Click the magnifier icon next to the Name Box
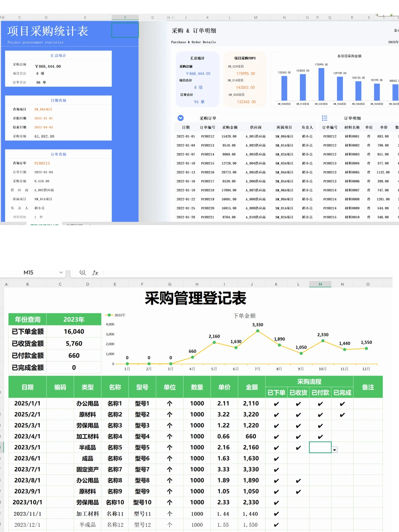 [82, 273]
